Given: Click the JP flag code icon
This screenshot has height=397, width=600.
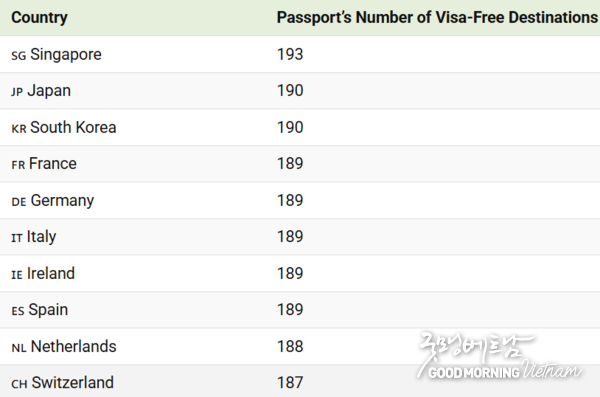Looking at the screenshot, I should [x=17, y=92].
